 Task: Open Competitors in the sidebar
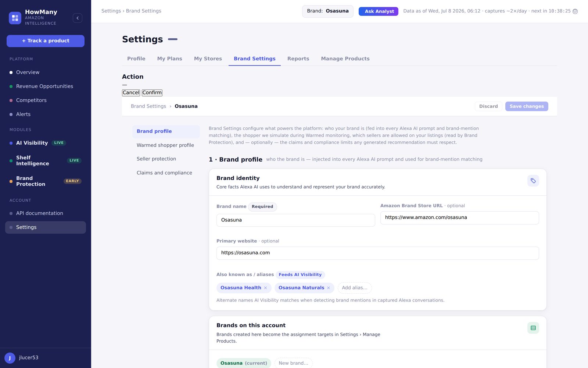tap(46, 100)
